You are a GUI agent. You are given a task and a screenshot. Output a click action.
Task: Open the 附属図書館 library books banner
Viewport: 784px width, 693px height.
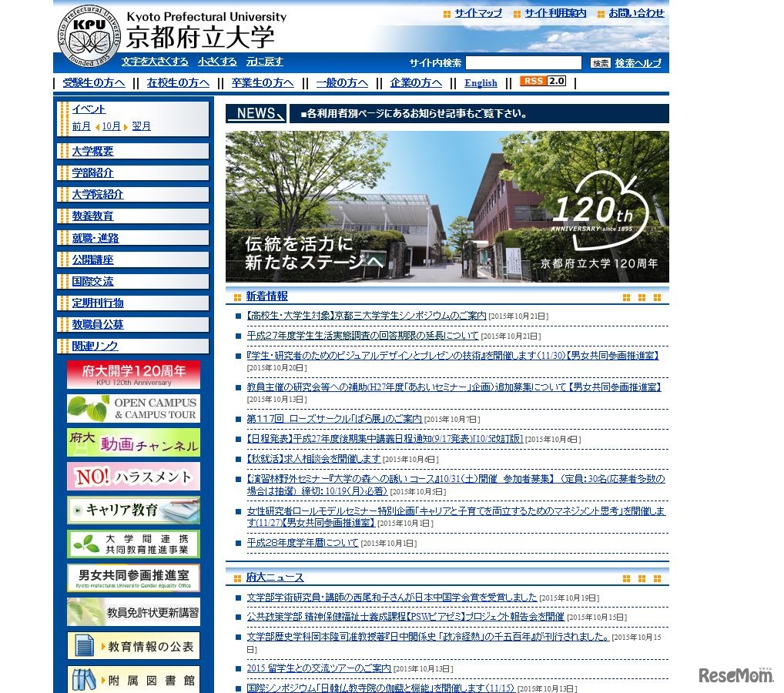132,678
